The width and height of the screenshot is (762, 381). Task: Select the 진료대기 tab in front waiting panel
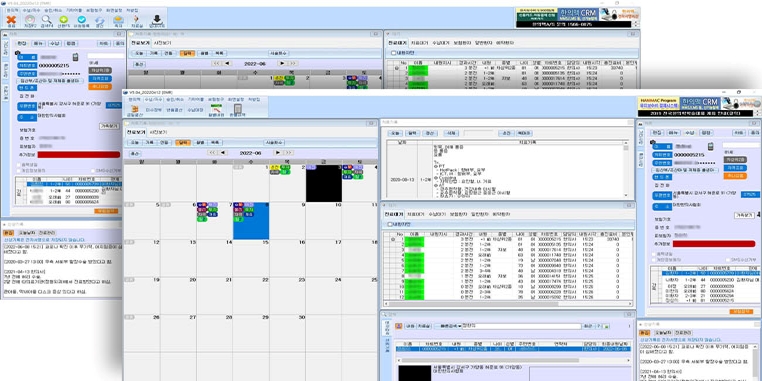tap(393, 214)
